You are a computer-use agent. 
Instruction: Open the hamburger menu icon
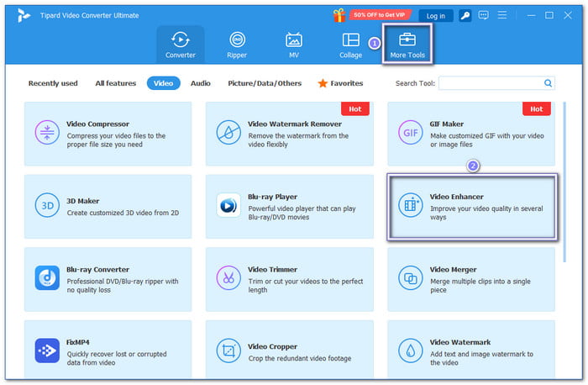click(502, 15)
